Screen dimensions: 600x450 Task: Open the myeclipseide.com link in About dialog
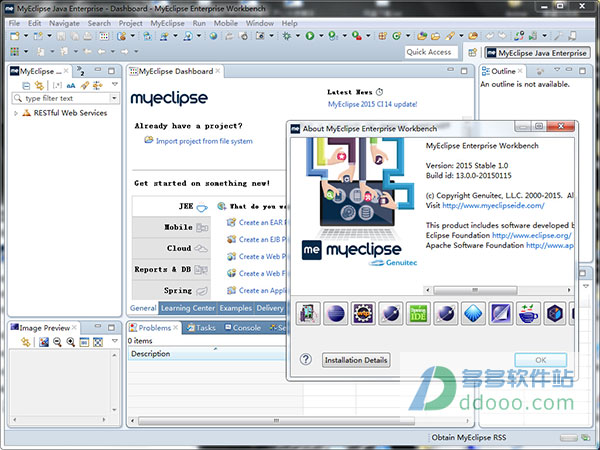click(493, 205)
